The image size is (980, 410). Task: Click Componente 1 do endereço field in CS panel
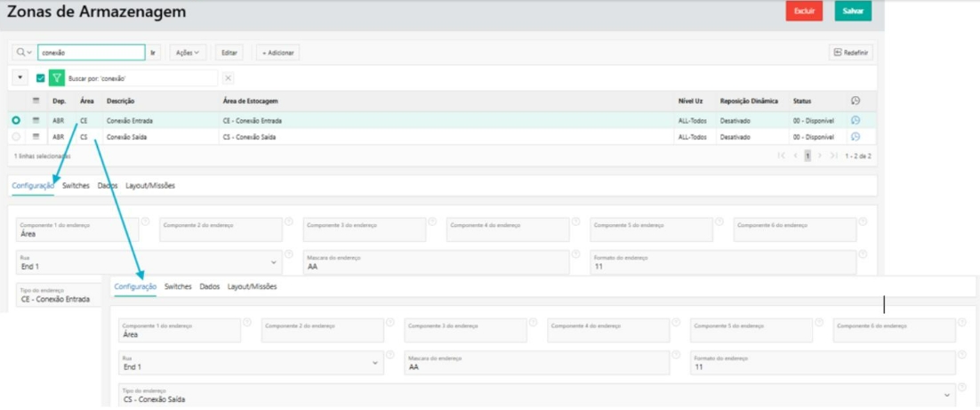click(180, 330)
